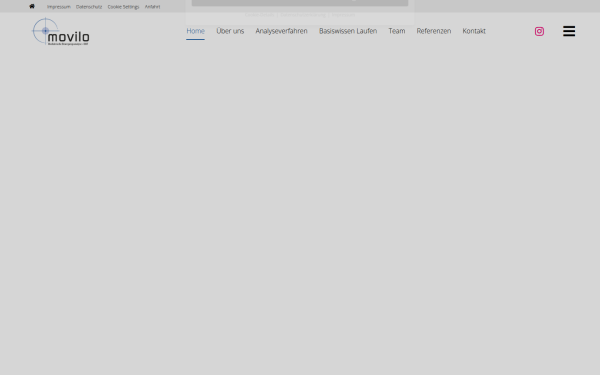This screenshot has height=375, width=600.
Task: Open Analyseverfahren menu item
Action: click(x=281, y=31)
